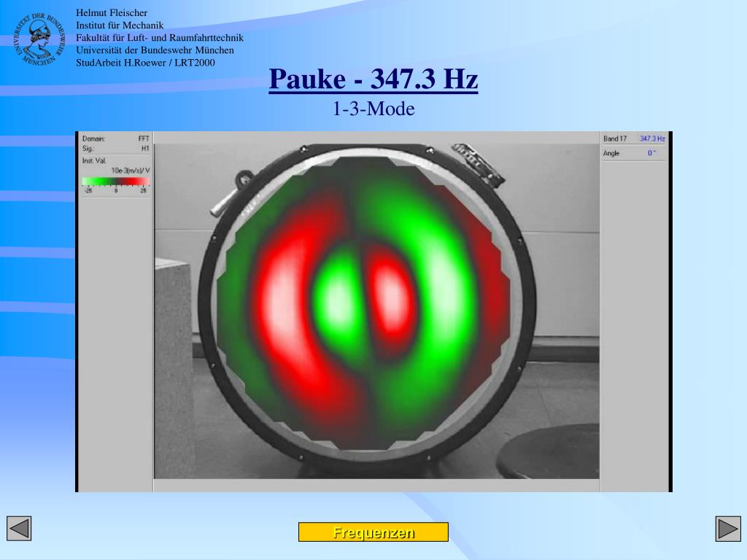
Task: Click the '10e-3(m/s)/ V' unit text
Action: pos(130,171)
